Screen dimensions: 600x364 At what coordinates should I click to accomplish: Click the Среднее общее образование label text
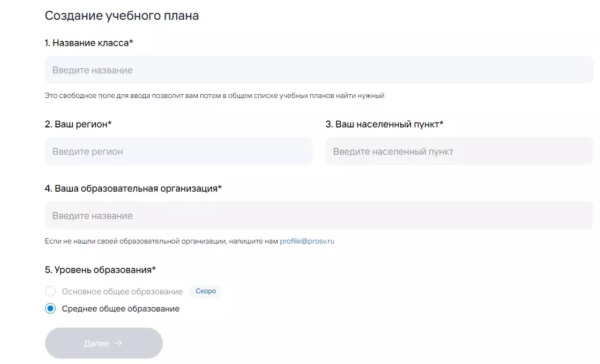(121, 309)
